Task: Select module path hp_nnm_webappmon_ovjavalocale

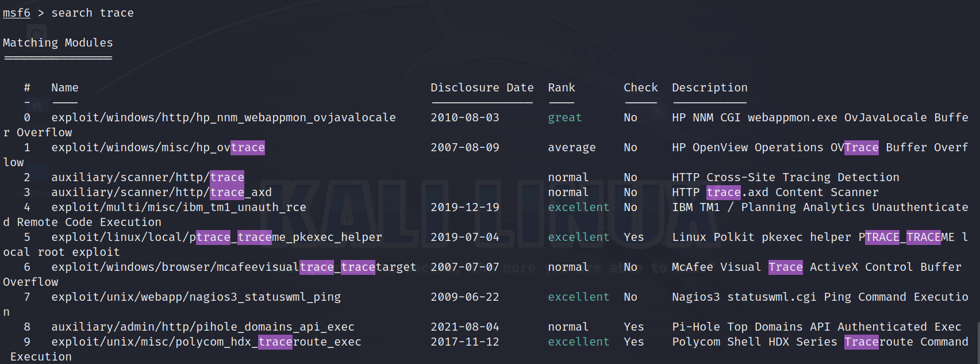Action: tap(223, 117)
